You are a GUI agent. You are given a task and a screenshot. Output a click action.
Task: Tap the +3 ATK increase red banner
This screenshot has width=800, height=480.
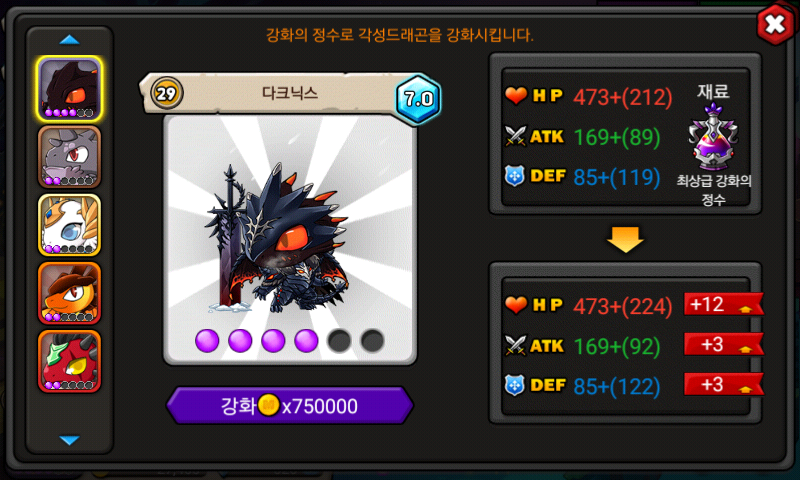(723, 344)
